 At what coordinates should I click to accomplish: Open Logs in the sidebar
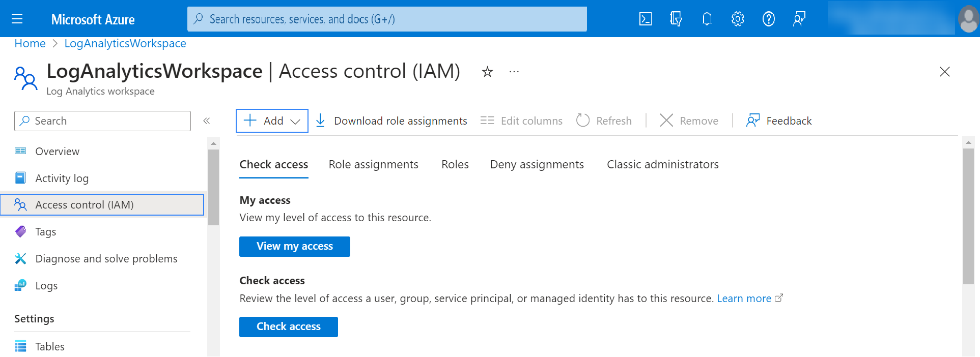46,286
